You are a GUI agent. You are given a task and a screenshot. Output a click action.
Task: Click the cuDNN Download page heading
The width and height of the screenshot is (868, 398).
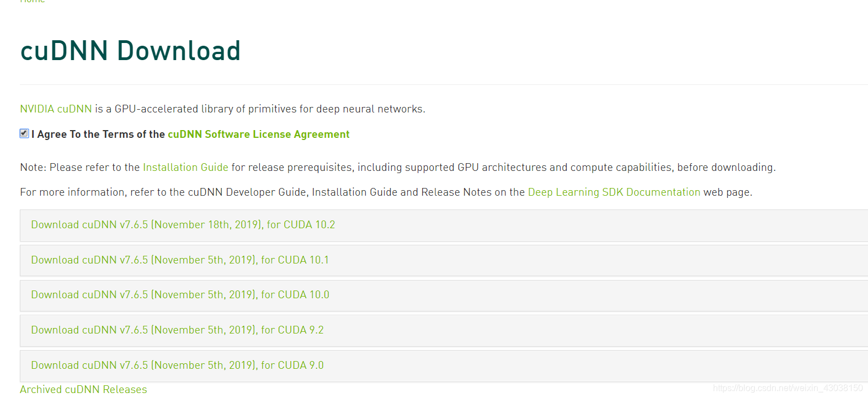tap(130, 51)
